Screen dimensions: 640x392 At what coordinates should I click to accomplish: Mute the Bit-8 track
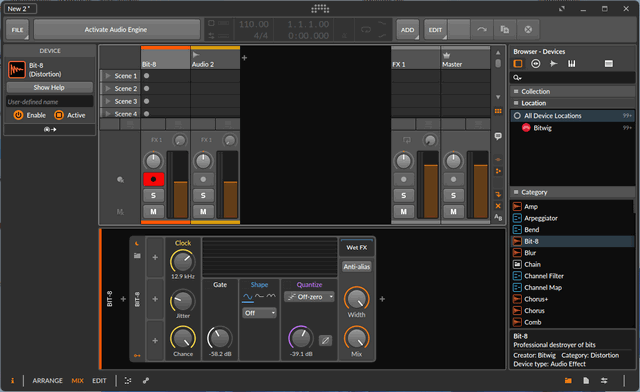153,212
